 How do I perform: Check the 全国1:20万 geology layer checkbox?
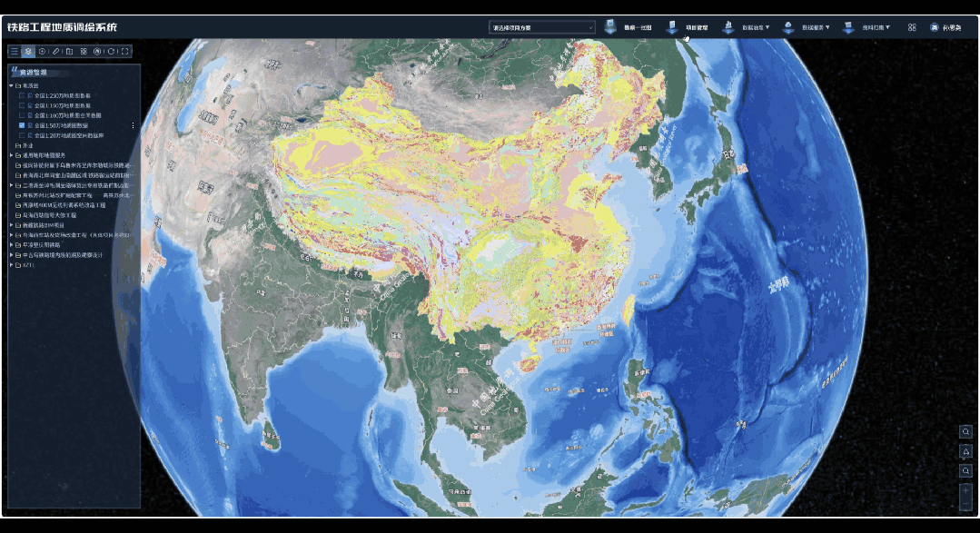click(x=22, y=135)
